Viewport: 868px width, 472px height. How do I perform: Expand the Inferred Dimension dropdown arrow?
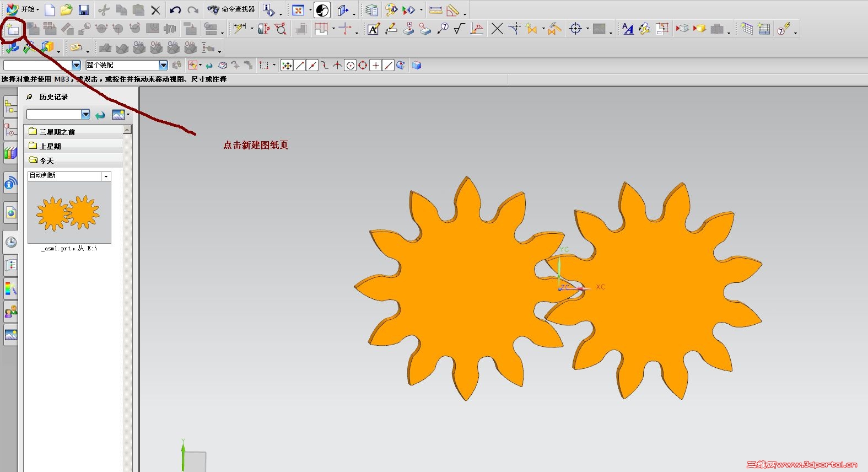(252, 29)
